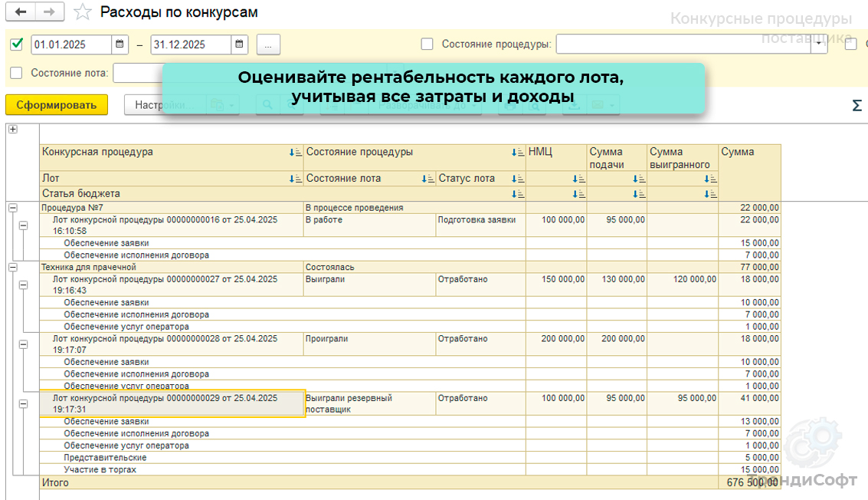Click the Итого total row label
The width and height of the screenshot is (868, 500).
(55, 483)
